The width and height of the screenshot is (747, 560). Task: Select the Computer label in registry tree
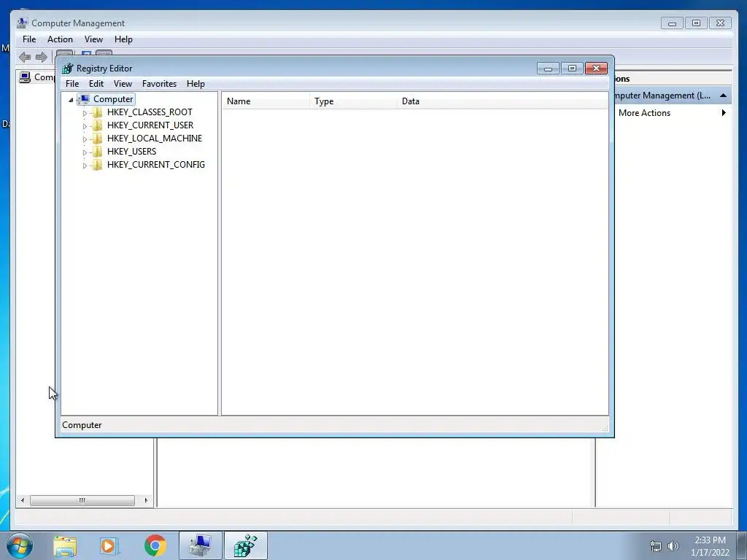113,99
